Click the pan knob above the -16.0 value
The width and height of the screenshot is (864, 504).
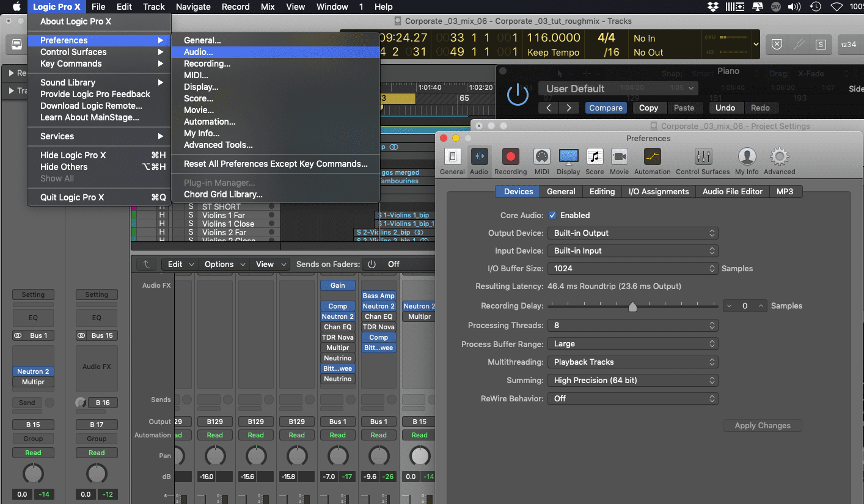pyautogui.click(x=214, y=456)
